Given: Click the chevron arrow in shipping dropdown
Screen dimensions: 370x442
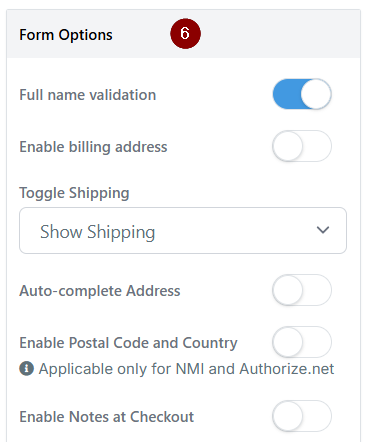Looking at the screenshot, I should pyautogui.click(x=323, y=230).
